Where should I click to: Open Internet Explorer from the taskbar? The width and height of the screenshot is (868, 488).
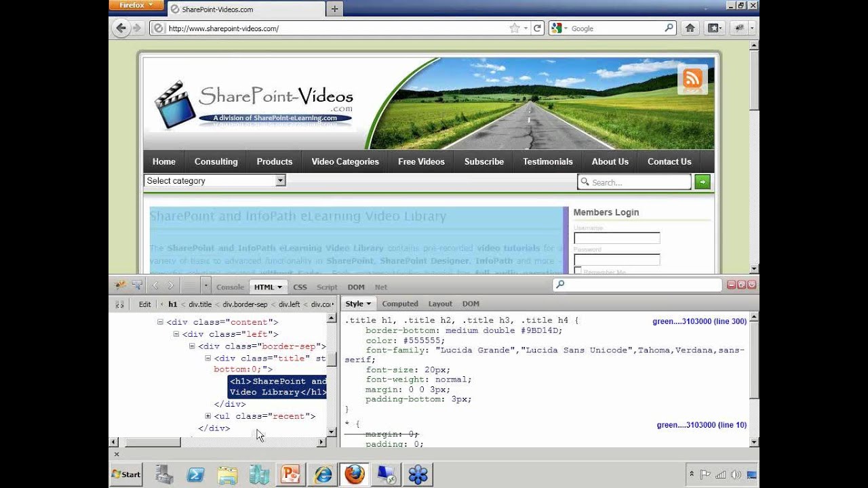pyautogui.click(x=323, y=474)
